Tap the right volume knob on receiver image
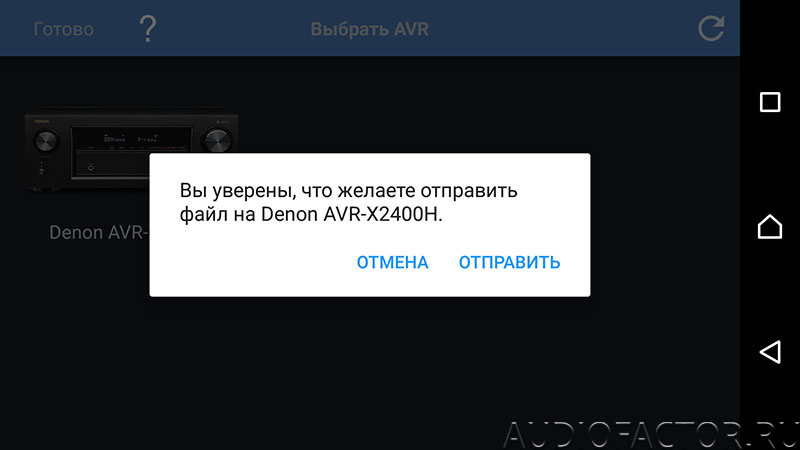 pos(216,140)
